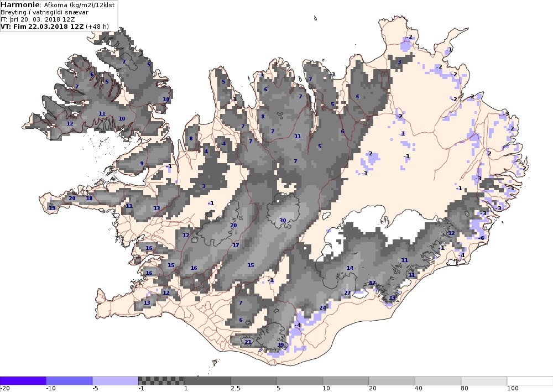553x392 pixels.
Task: Click the '-10' legend scale label
Action: tap(51, 389)
